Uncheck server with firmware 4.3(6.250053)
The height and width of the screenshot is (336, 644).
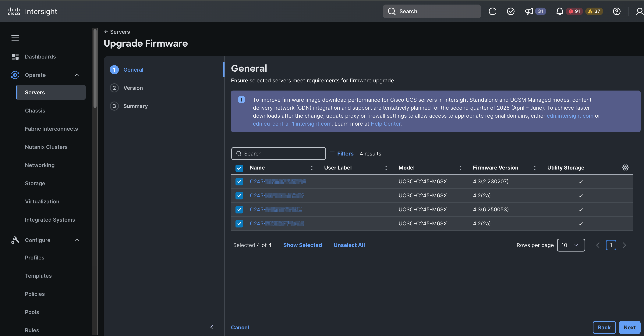(239, 209)
